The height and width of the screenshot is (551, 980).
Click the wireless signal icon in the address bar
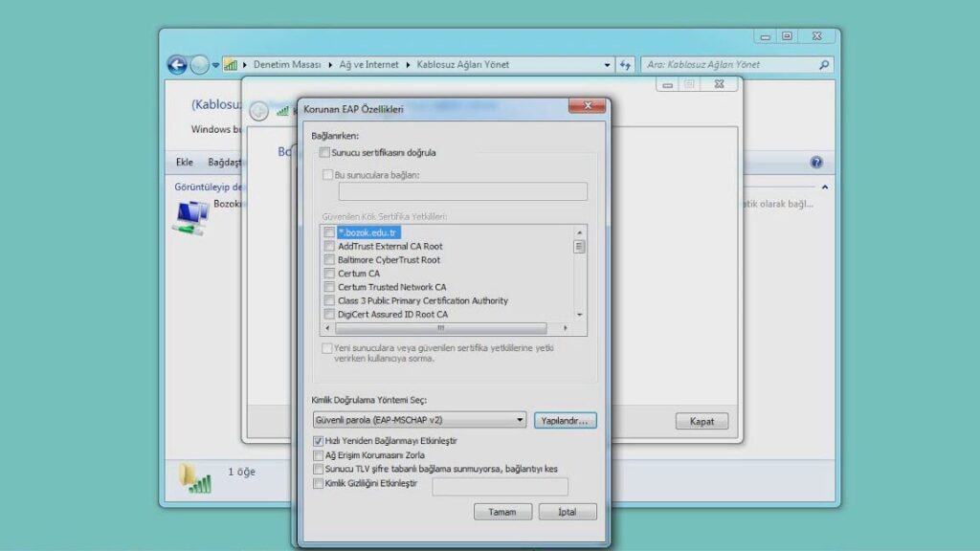pos(230,64)
